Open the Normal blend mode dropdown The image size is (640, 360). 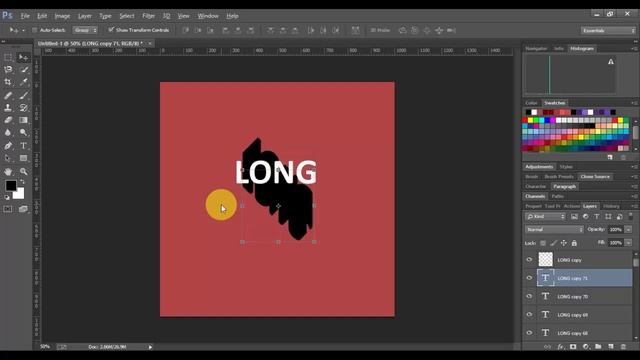pyautogui.click(x=554, y=230)
